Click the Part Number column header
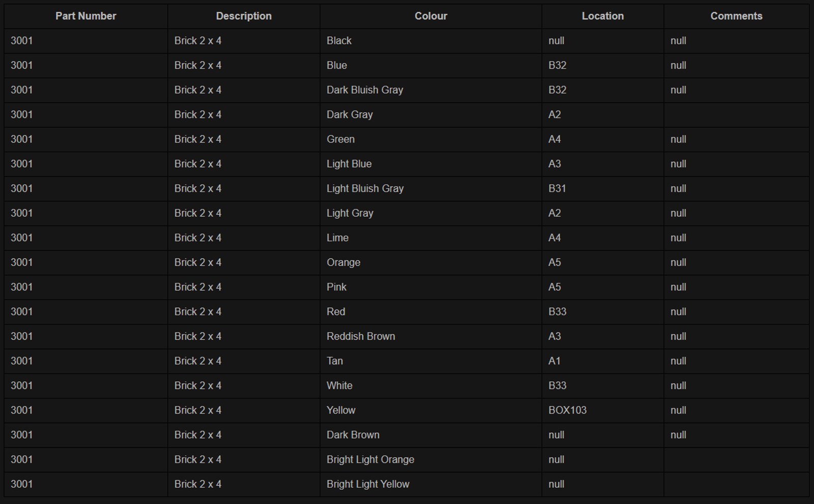Image resolution: width=814 pixels, height=504 pixels. coord(85,16)
